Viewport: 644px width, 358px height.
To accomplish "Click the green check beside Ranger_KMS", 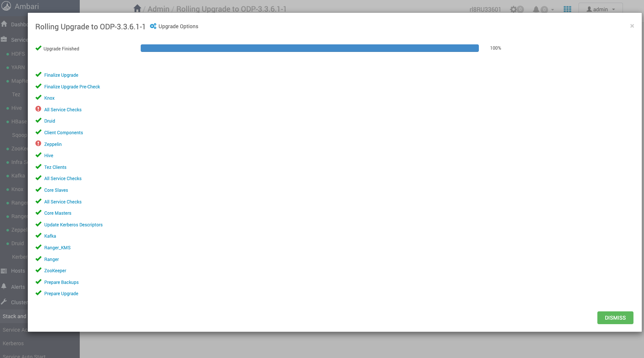I will coord(38,247).
